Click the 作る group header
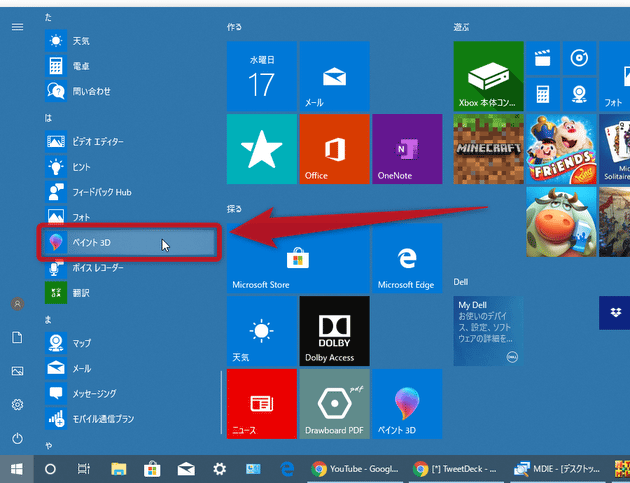 point(234,27)
